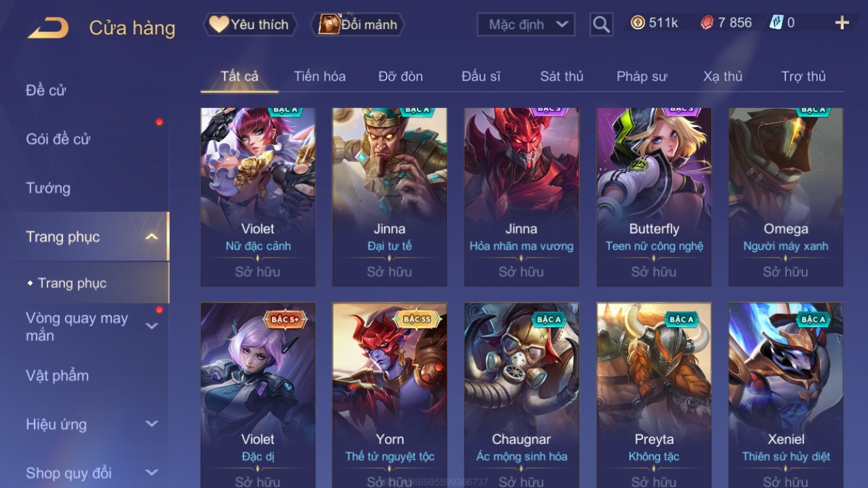Image resolution: width=868 pixels, height=488 pixels.
Task: Open Gói đề cử in sidebar
Action: [58, 139]
